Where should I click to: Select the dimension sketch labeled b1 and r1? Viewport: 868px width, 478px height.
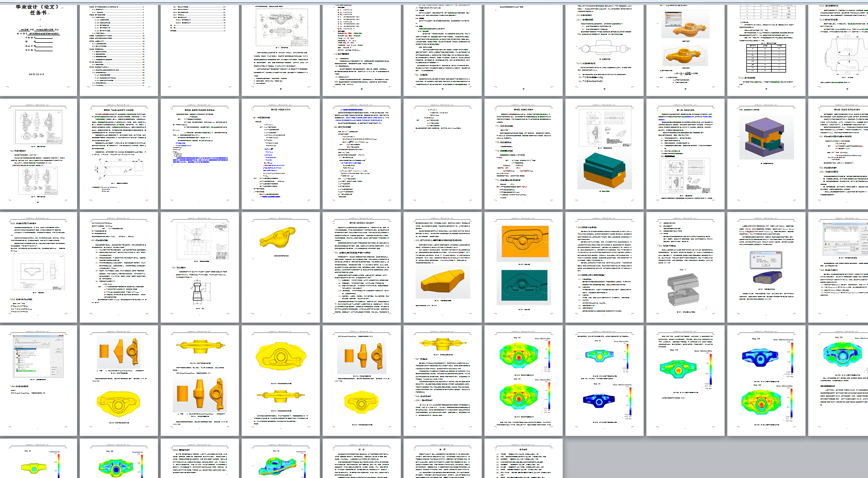coord(119,169)
